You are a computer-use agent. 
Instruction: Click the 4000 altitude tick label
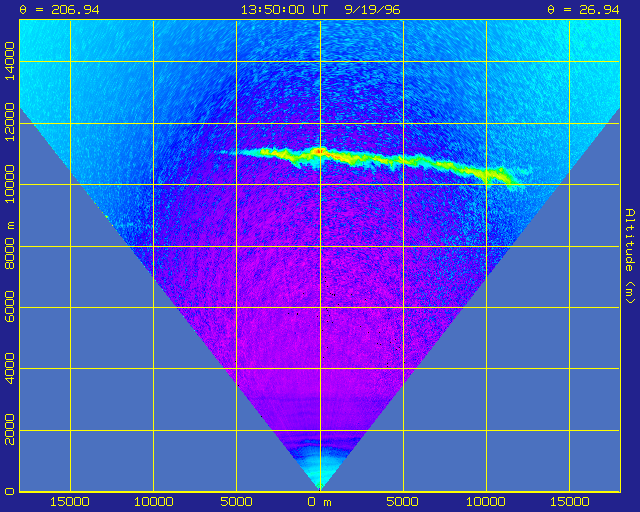pos(9,368)
